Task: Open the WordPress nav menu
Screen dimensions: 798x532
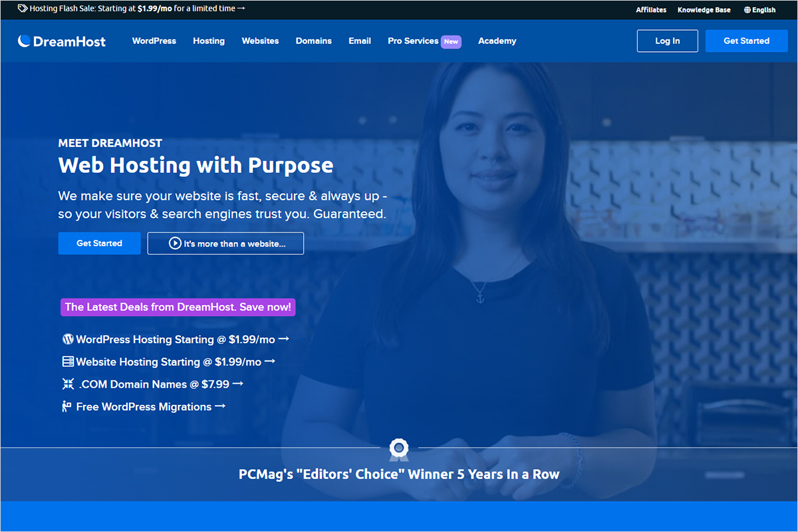Action: (154, 41)
